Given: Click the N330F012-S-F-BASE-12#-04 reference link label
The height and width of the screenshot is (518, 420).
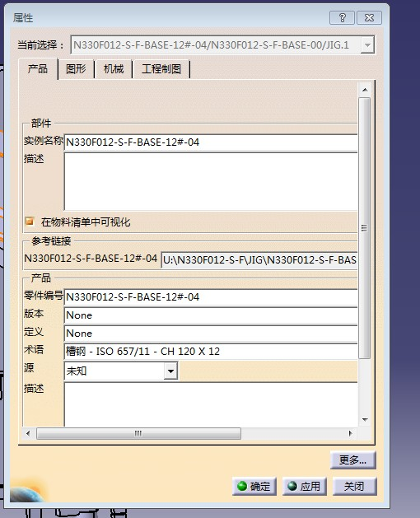Looking at the screenshot, I should [x=91, y=259].
